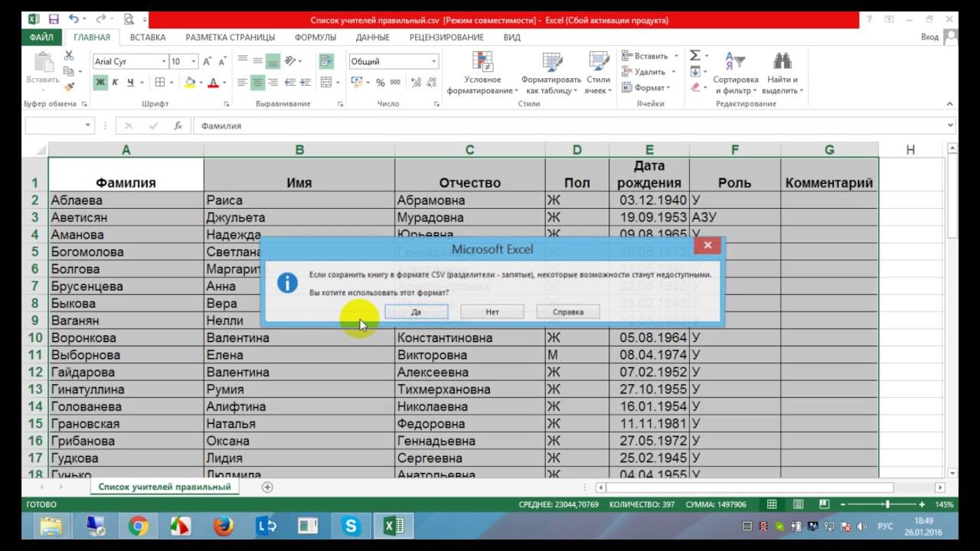Increase decimal places
Image resolution: width=980 pixels, height=551 pixels.
tap(416, 83)
